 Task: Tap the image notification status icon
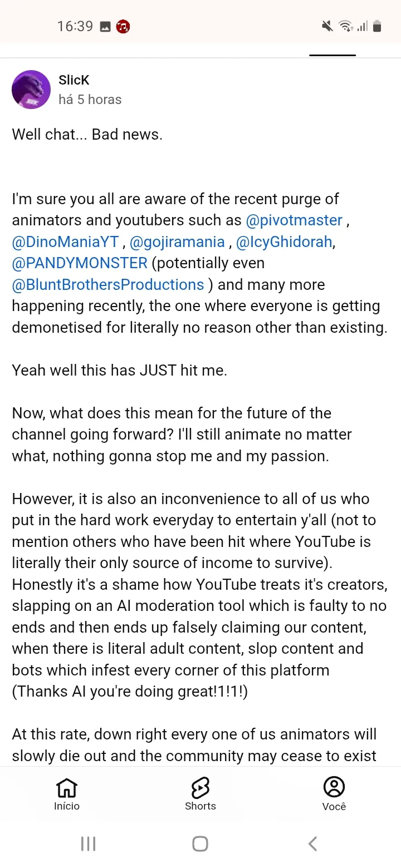click(x=105, y=26)
